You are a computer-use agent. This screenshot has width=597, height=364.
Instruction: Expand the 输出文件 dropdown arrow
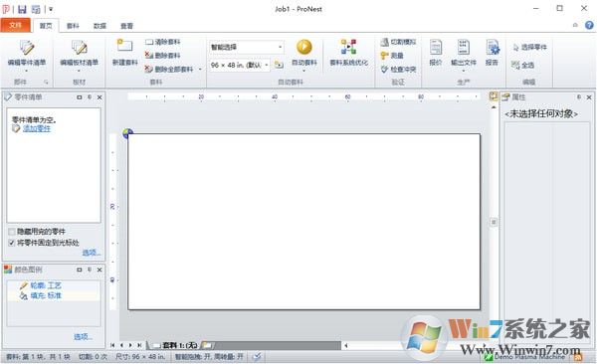pos(464,71)
